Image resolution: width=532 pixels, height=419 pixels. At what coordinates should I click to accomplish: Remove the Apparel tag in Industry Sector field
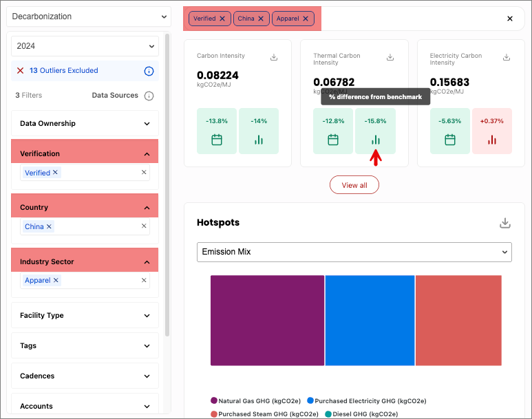pyautogui.click(x=56, y=280)
